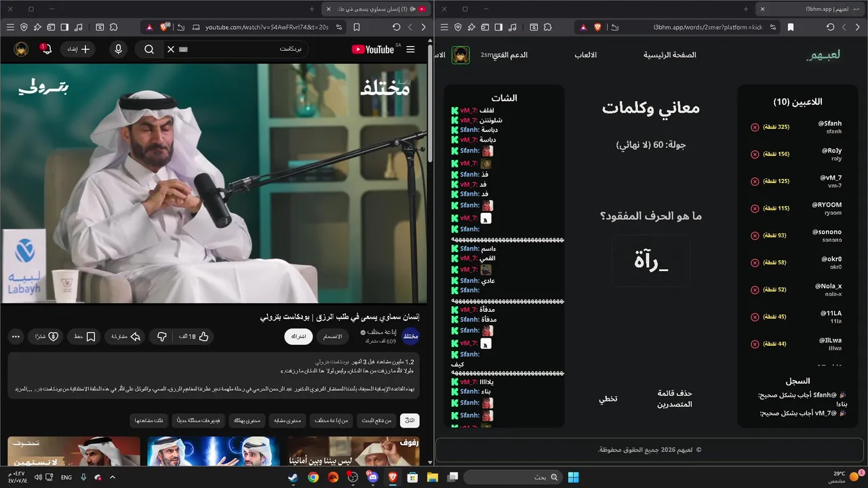The image size is (868, 488).
Task: Click the YouTube player video area
Action: (214, 183)
